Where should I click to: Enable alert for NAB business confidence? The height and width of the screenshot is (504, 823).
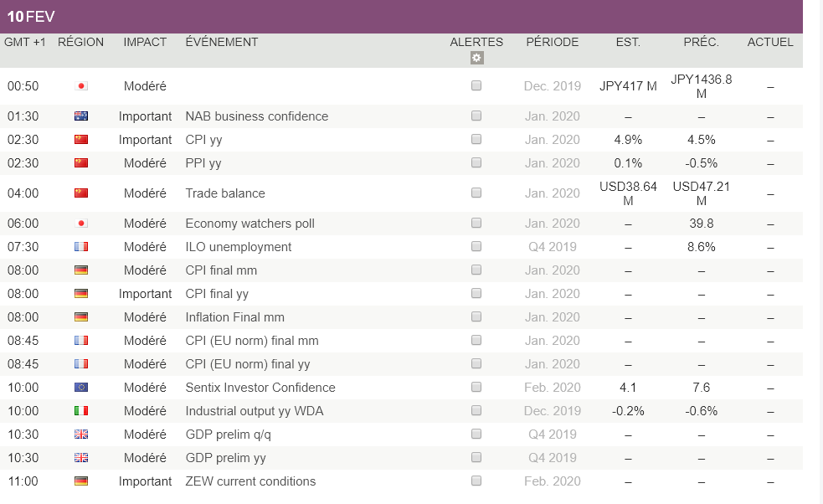476,116
